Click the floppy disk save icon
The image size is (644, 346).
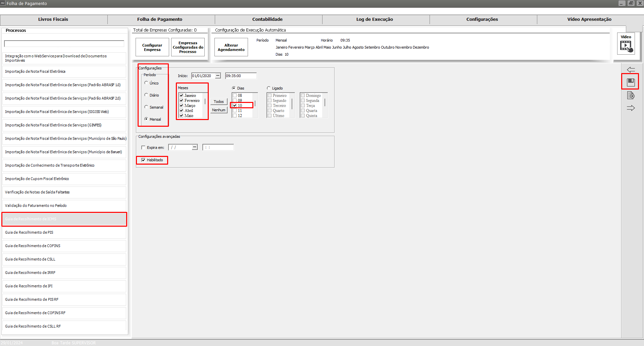(x=631, y=82)
